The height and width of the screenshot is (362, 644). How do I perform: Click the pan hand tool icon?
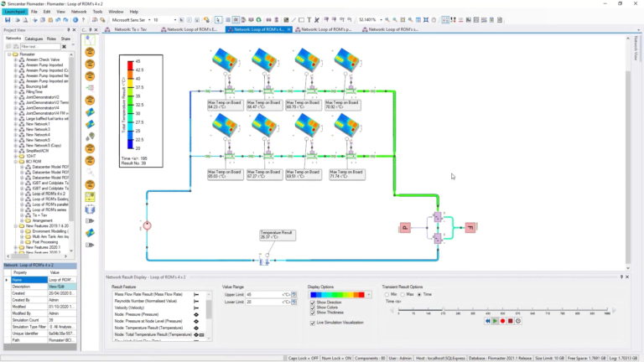434,20
